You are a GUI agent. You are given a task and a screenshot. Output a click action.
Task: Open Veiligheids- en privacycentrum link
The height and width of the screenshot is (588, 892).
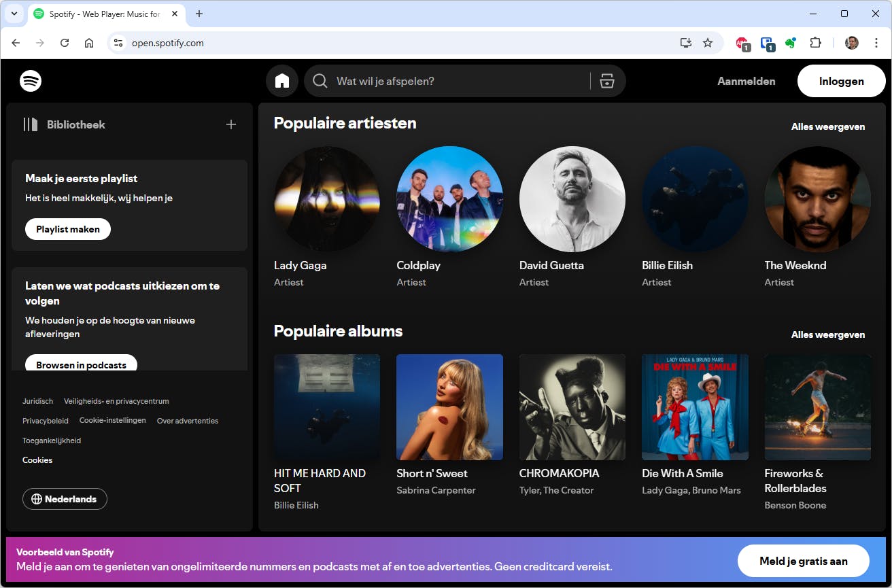(116, 401)
